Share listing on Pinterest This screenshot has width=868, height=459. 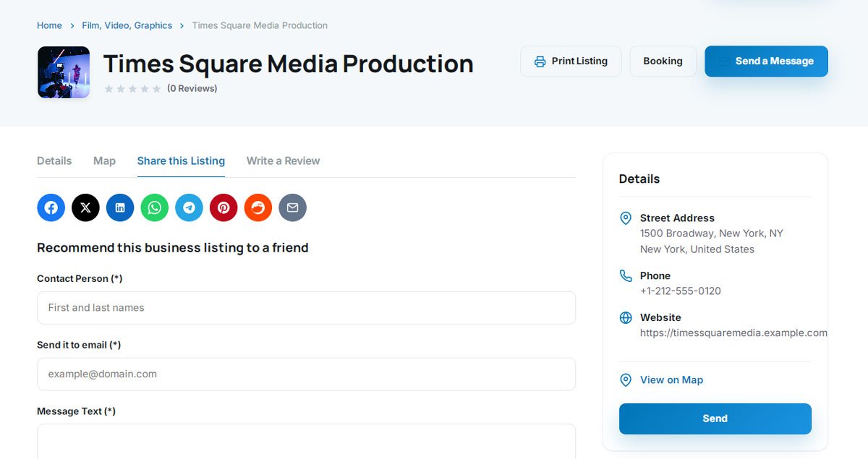(x=224, y=207)
